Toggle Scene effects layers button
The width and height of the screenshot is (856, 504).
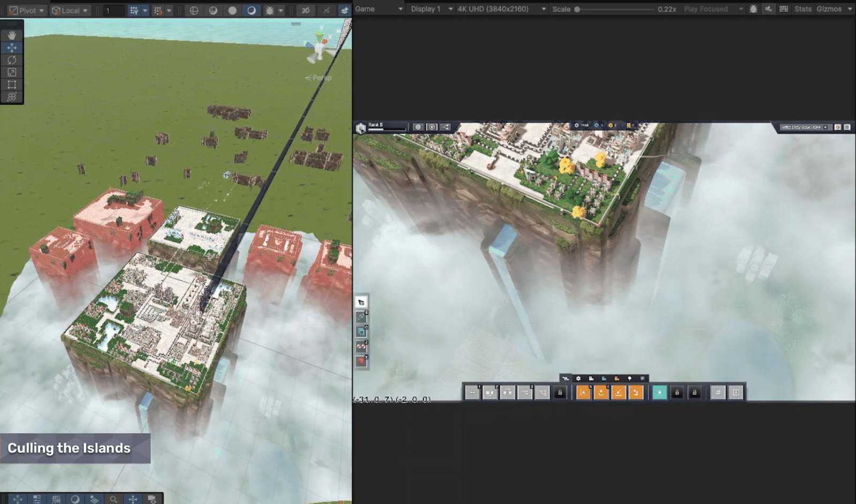[x=345, y=10]
